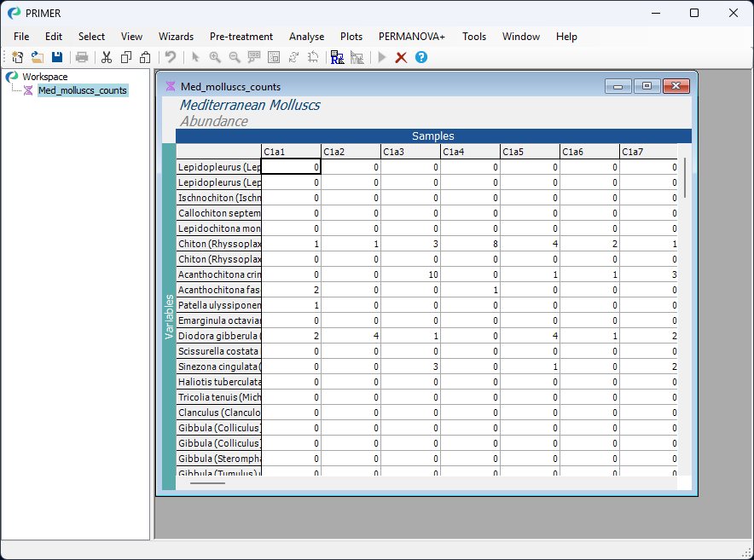Viewport: 754px width, 560px height.
Task: Copy the selected cells
Action: 125,57
